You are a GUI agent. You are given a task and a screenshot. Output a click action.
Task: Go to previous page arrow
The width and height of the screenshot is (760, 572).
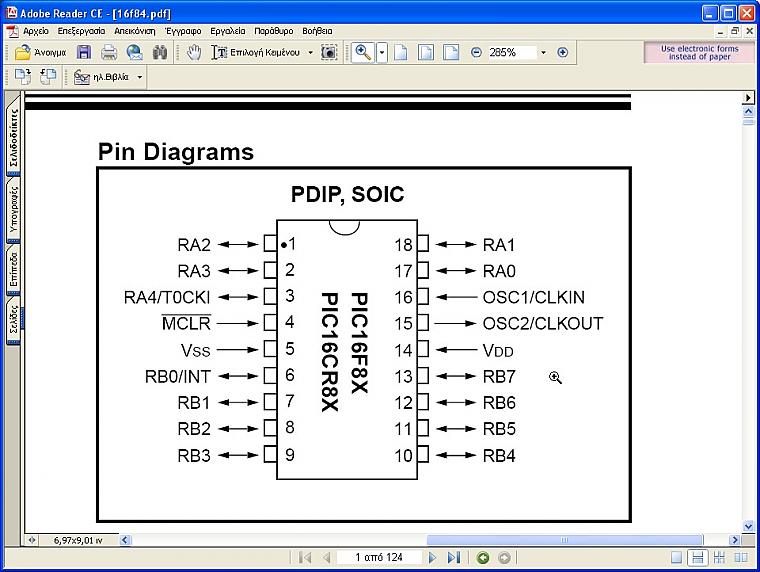[326, 557]
